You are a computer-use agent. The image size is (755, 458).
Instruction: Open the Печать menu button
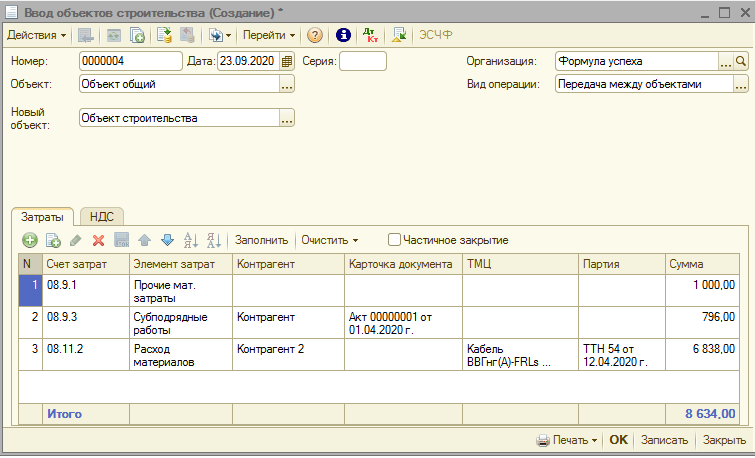click(567, 440)
